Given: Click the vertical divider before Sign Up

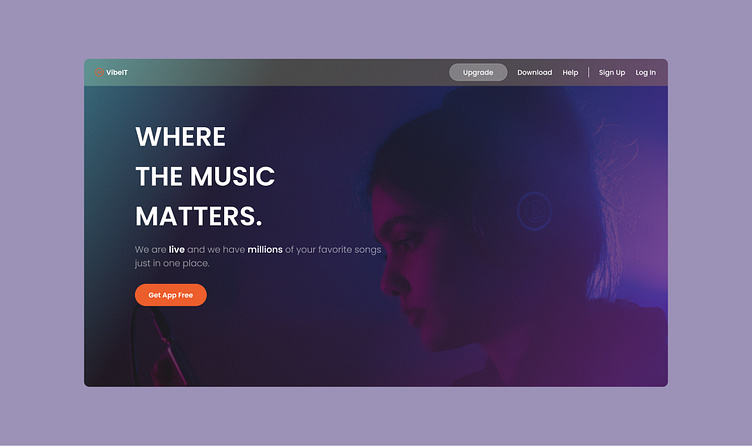Looking at the screenshot, I should pos(588,72).
